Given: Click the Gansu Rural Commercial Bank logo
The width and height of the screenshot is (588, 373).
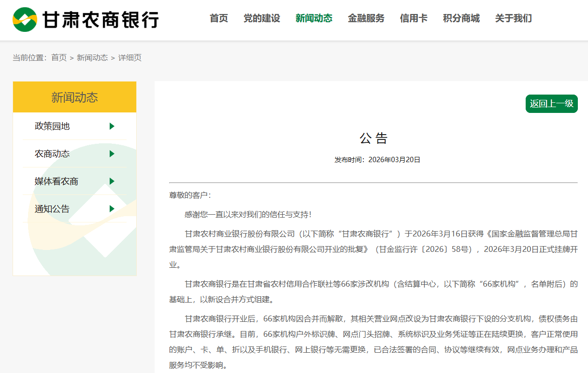Looking at the screenshot, I should tap(86, 20).
